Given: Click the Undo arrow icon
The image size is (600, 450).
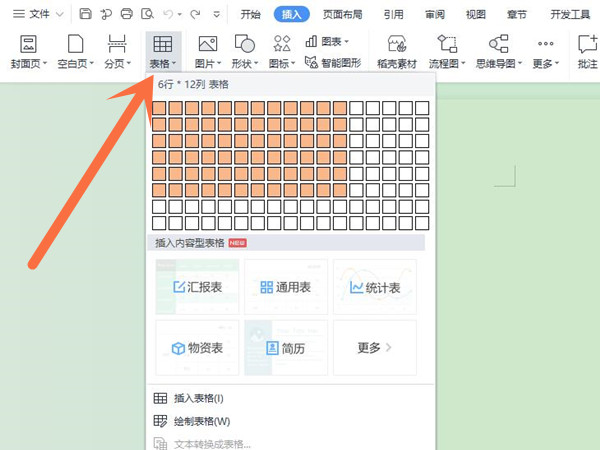Looking at the screenshot, I should point(168,14).
